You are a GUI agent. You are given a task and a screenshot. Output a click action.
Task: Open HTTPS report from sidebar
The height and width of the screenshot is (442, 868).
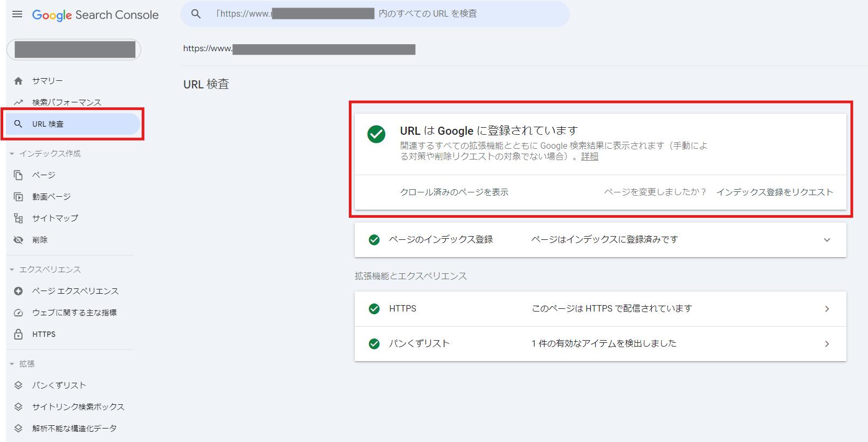pos(73,334)
